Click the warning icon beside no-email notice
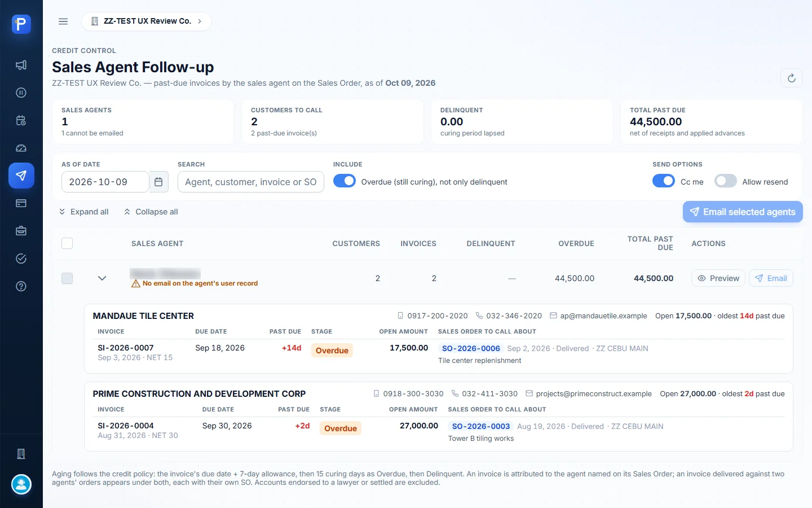812x508 pixels. point(135,283)
